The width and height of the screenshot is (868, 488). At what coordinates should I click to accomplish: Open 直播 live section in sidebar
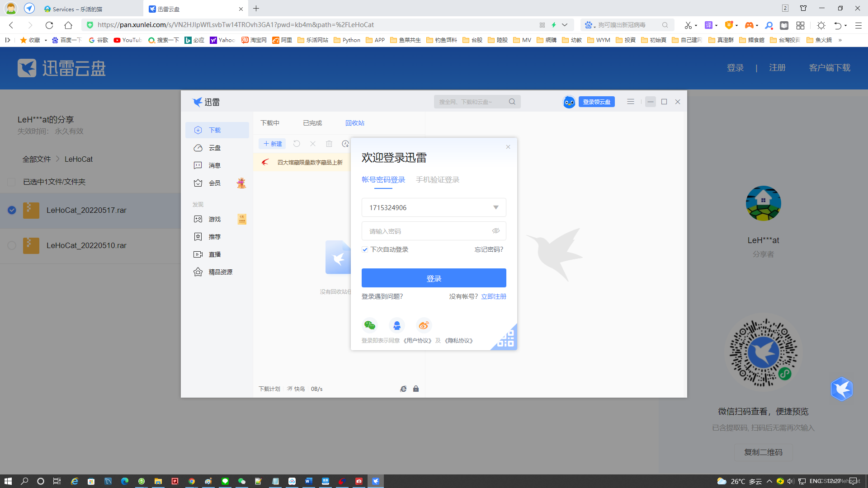pyautogui.click(x=214, y=254)
